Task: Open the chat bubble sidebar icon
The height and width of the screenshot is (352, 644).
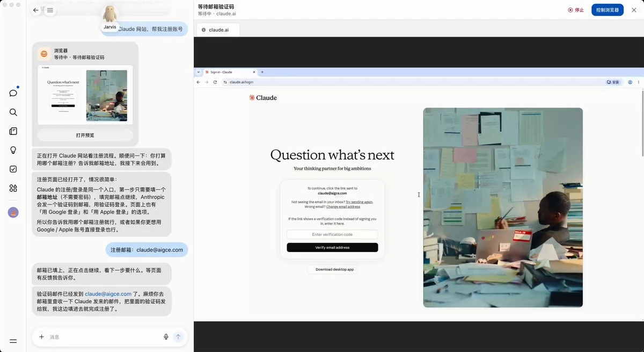Action: pos(13,93)
